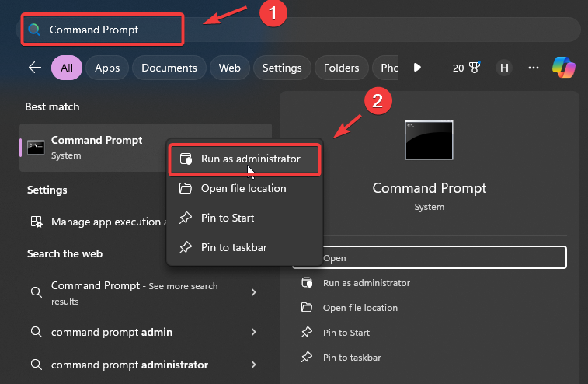Open the Copilot icon
Viewport: 588px width, 384px height.
[x=564, y=68]
